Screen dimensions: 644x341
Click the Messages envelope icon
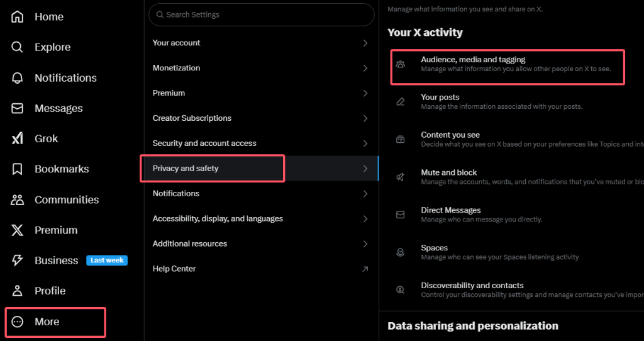point(17,108)
